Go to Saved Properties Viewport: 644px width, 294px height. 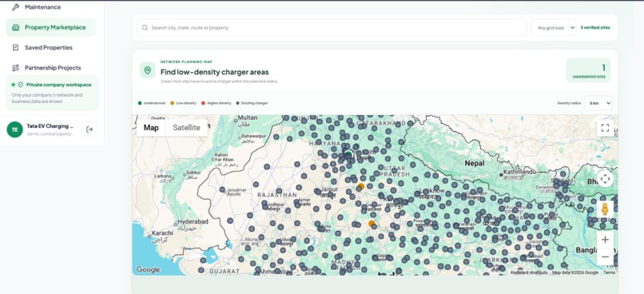coord(49,48)
